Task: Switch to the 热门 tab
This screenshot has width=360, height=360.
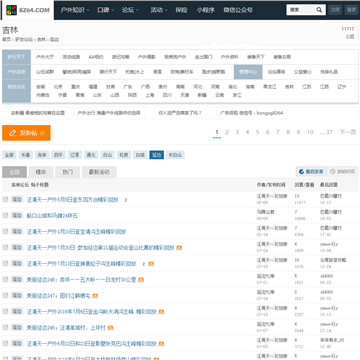Action: pos(67,172)
